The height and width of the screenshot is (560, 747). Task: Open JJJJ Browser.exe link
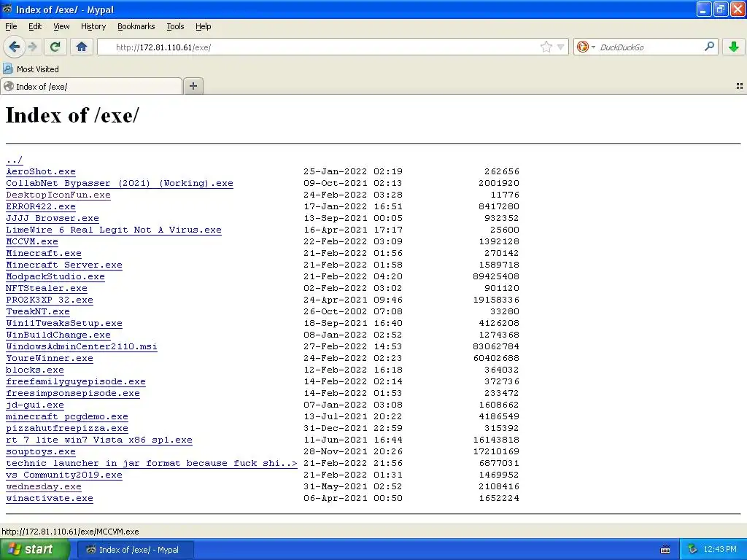[53, 218]
